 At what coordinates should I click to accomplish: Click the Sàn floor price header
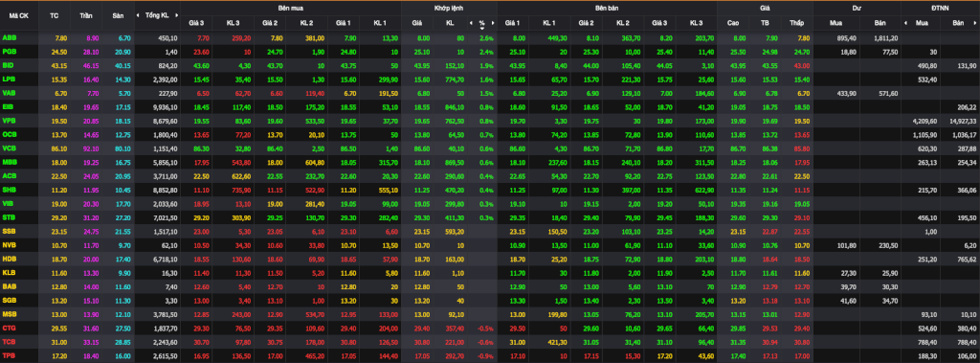click(x=118, y=14)
